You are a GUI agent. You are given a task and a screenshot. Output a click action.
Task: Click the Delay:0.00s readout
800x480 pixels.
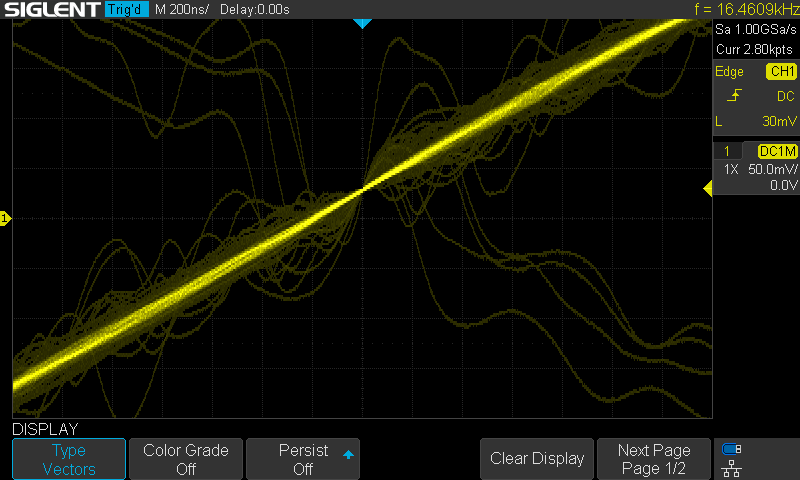click(x=255, y=9)
